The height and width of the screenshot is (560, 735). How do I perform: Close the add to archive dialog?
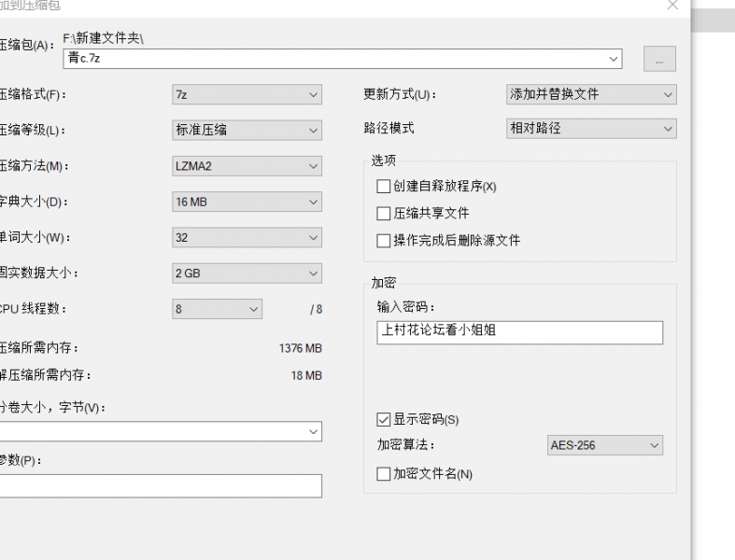tap(672, 5)
